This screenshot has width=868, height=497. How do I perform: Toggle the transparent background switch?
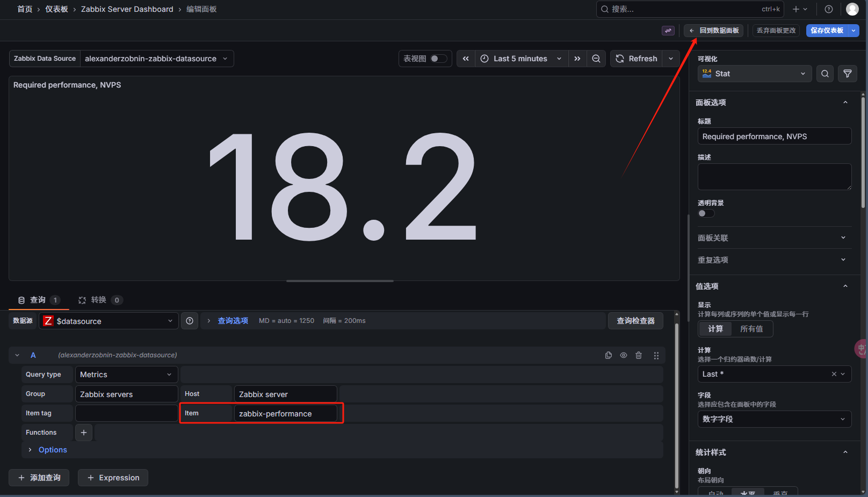pyautogui.click(x=706, y=213)
